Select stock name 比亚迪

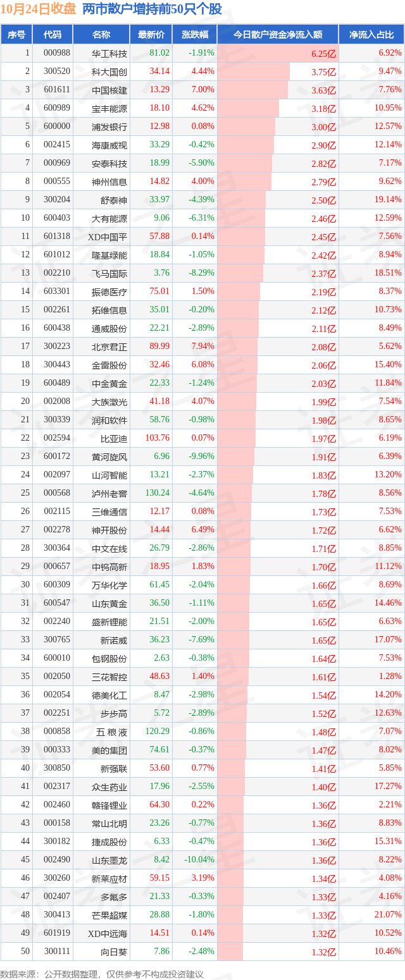pyautogui.click(x=114, y=438)
